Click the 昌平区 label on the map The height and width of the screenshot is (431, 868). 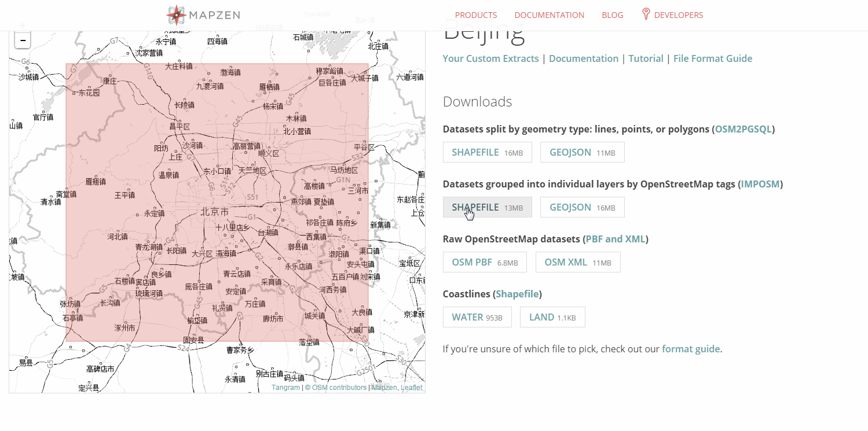[x=180, y=126]
